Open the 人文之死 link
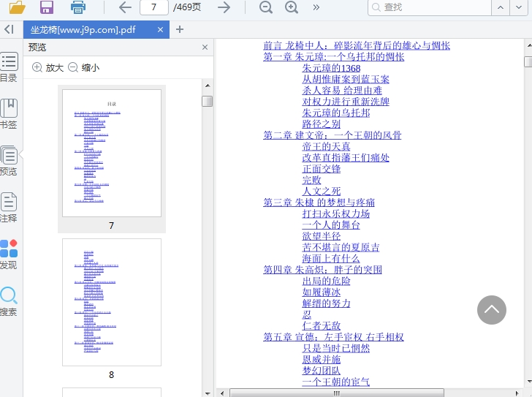Screen dimensions: 532x397 click(x=322, y=191)
